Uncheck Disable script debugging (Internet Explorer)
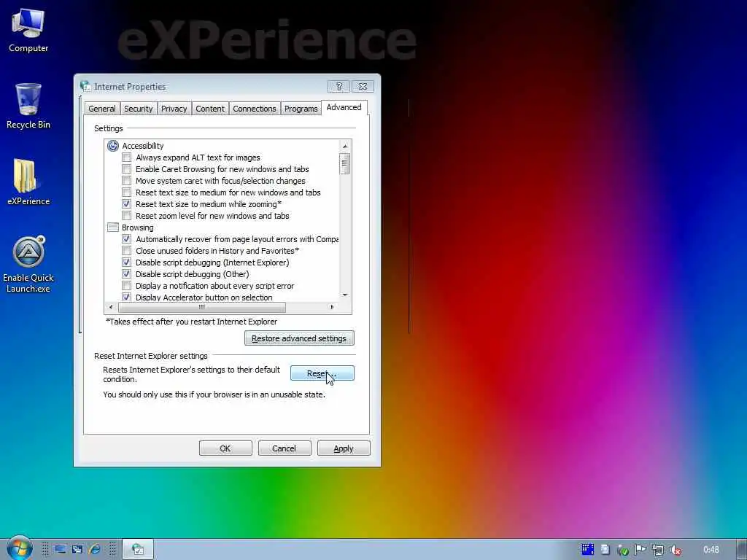 coord(126,262)
